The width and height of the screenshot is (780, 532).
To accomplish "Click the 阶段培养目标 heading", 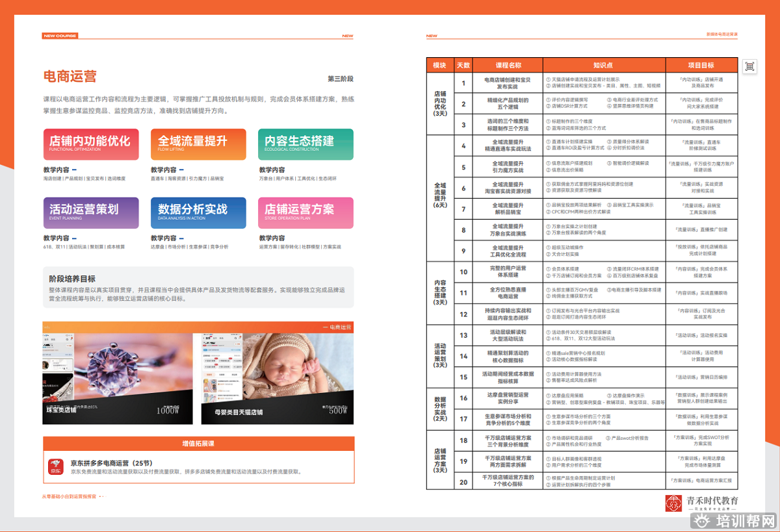I will (x=73, y=278).
